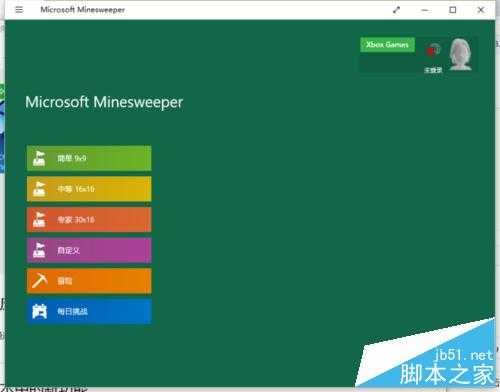Click the Xbox Games button
The image size is (500, 392).
(387, 45)
